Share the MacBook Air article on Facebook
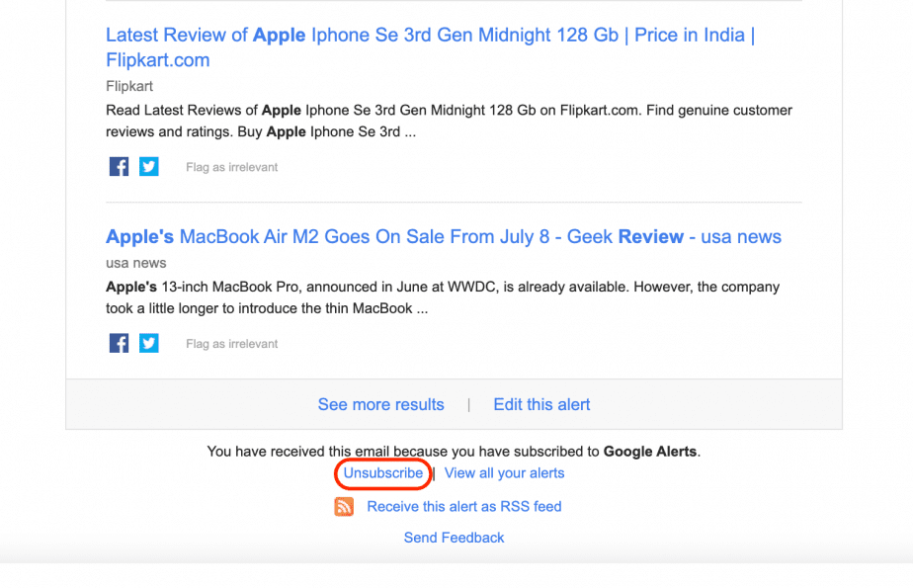 [x=119, y=343]
